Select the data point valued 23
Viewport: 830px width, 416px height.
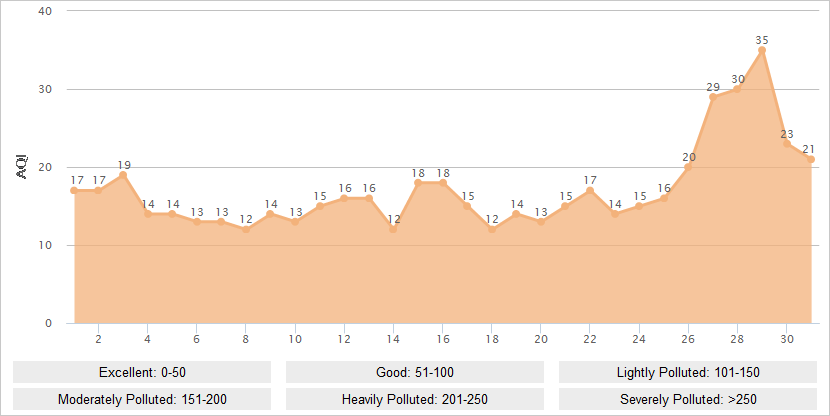click(787, 143)
